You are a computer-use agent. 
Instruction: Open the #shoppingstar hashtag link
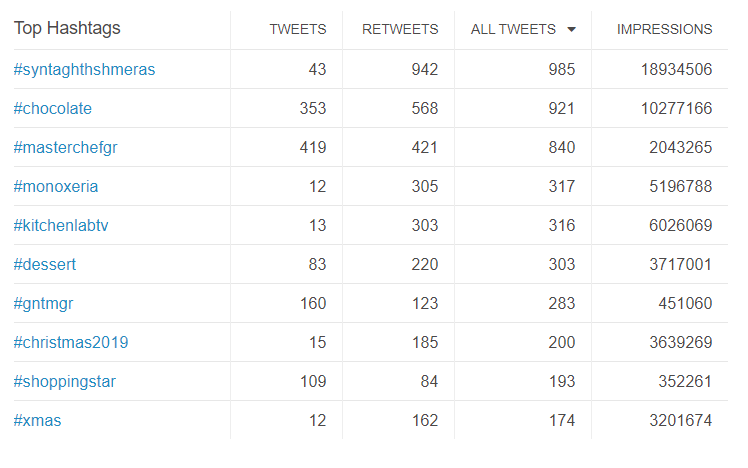coord(65,382)
